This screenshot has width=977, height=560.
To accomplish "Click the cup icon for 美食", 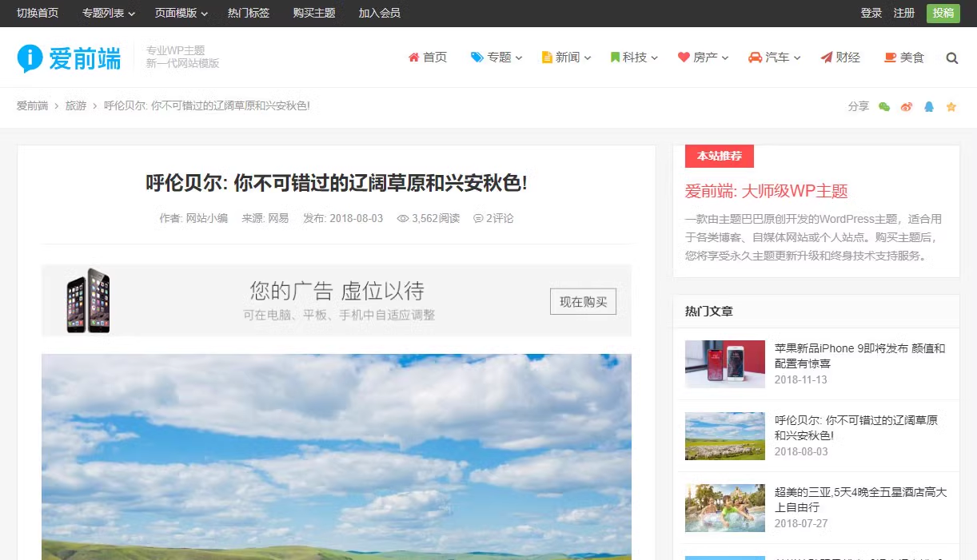I will [890, 58].
